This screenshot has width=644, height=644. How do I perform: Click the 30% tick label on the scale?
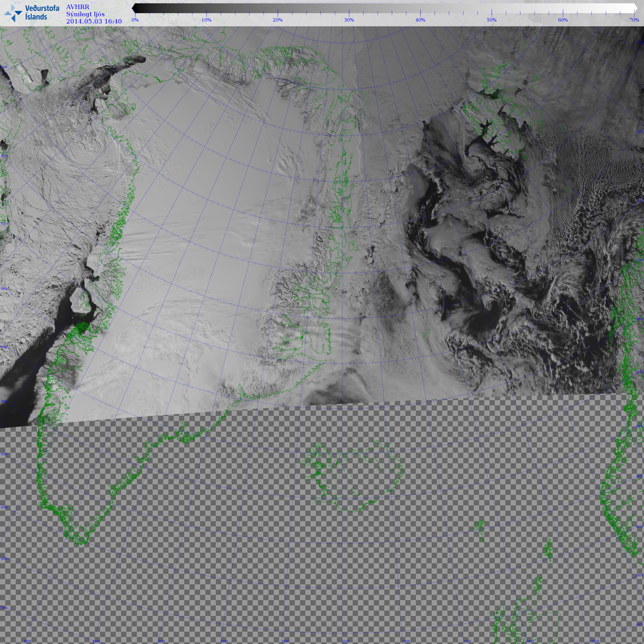click(x=349, y=20)
